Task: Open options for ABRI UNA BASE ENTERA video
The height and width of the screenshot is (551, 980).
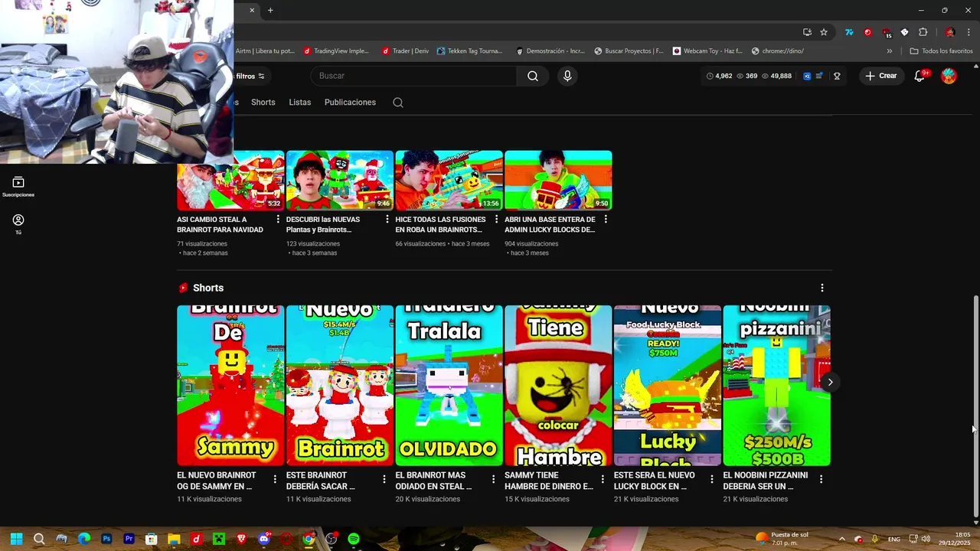Action: [x=605, y=220]
